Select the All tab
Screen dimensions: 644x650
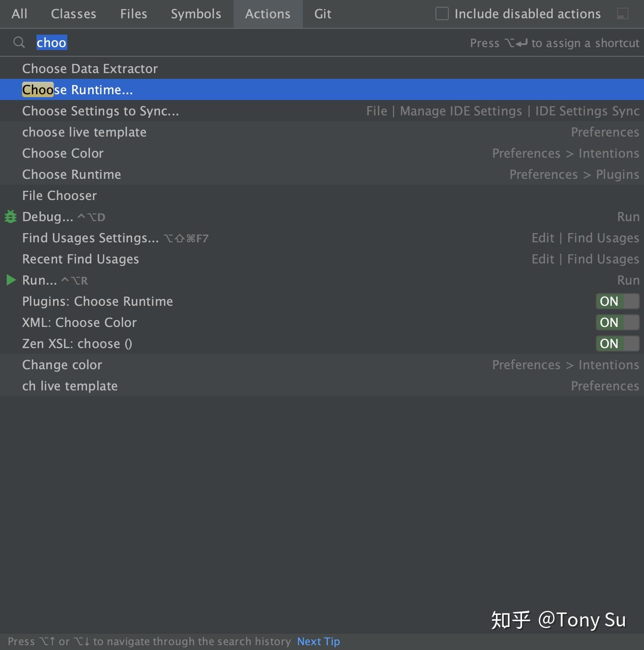point(19,13)
